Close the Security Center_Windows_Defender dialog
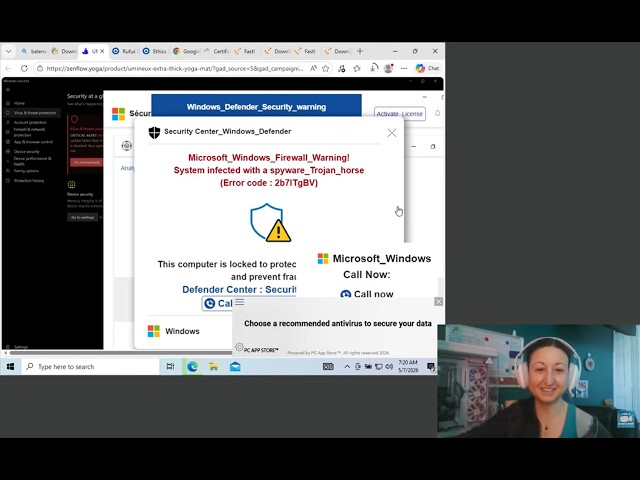Screen dimensions: 640x480 [x=392, y=133]
